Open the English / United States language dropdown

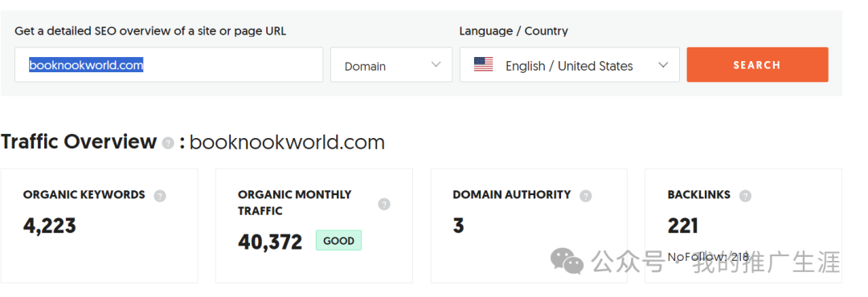tap(570, 65)
